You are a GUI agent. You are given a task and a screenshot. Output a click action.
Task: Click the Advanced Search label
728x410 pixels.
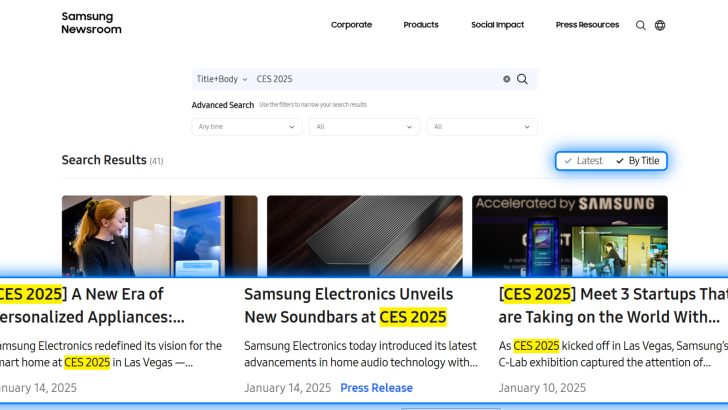223,105
